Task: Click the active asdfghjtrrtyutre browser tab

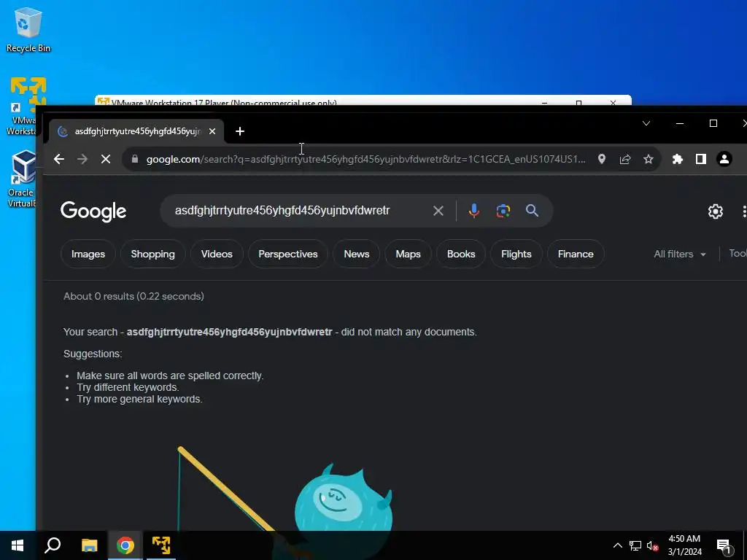Action: click(x=136, y=131)
